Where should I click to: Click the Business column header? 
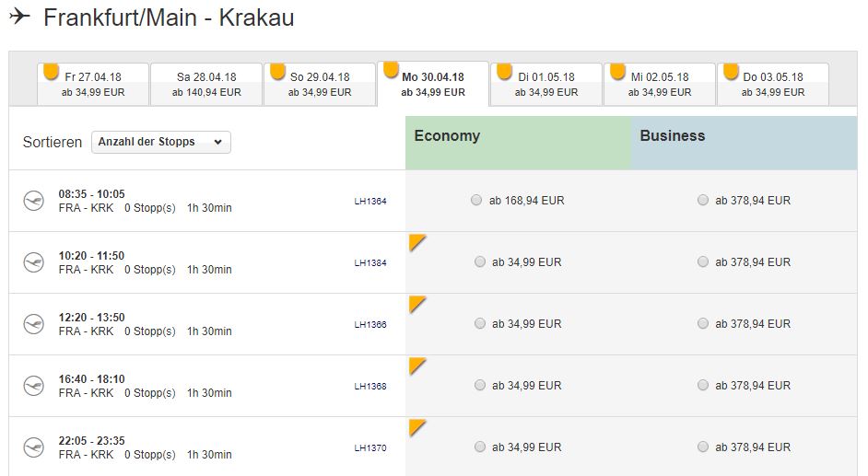click(x=744, y=143)
